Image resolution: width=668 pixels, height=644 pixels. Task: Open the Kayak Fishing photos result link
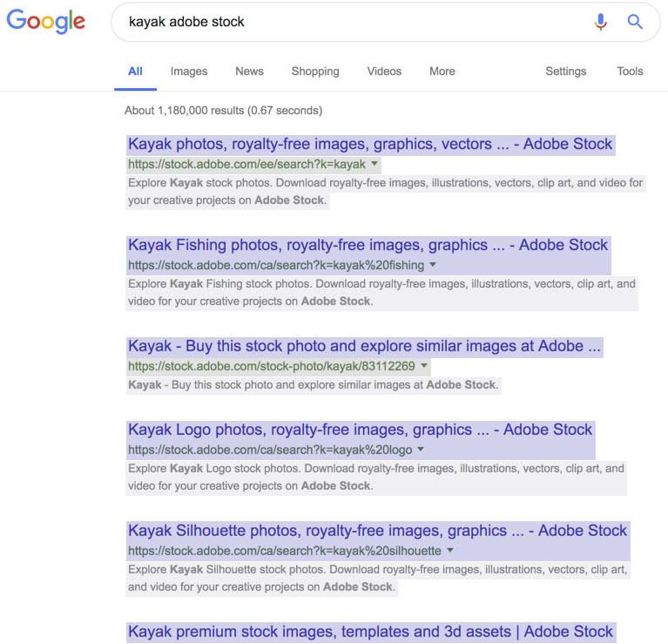(x=368, y=245)
